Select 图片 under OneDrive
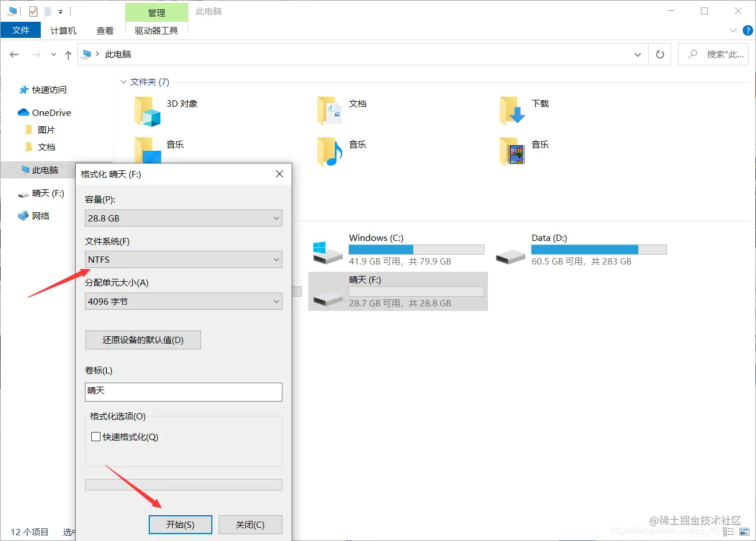This screenshot has height=541, width=756. click(46, 130)
